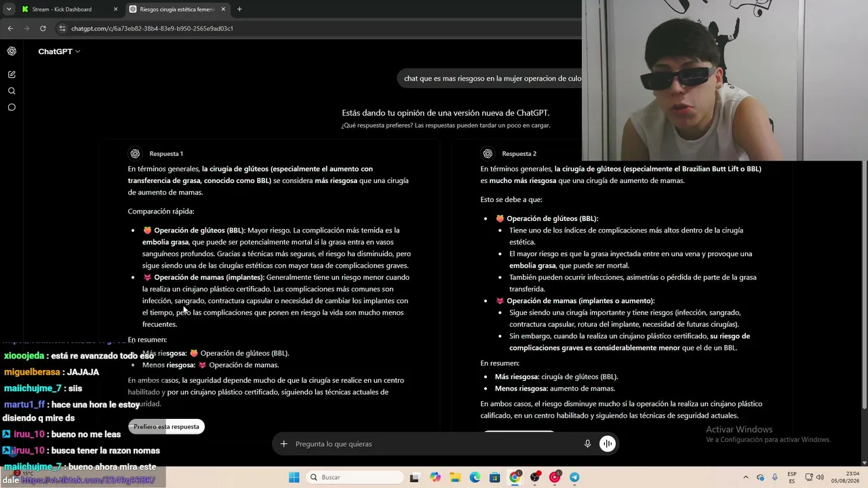
Task: Start voice mode with the waveform button
Action: point(607,444)
